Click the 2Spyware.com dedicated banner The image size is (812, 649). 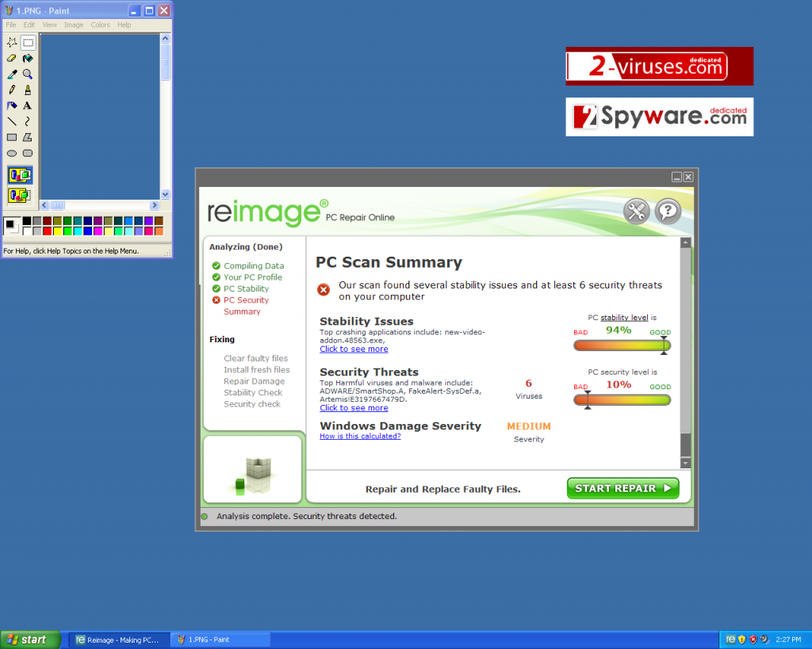(659, 117)
